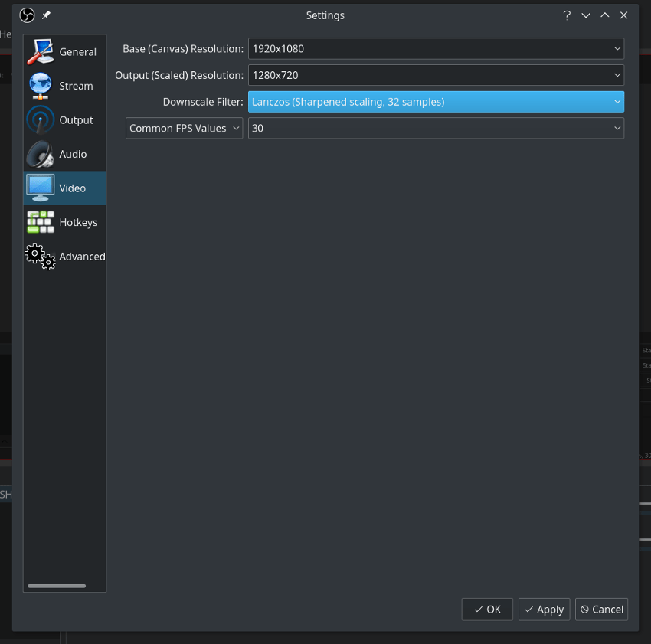651x644 pixels.
Task: Click the shade window chevron in the titlebar
Action: pyautogui.click(x=585, y=15)
